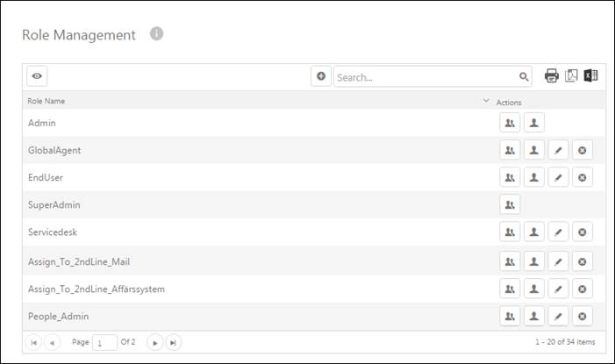
Task: Open group members for Admin role
Action: pyautogui.click(x=510, y=123)
